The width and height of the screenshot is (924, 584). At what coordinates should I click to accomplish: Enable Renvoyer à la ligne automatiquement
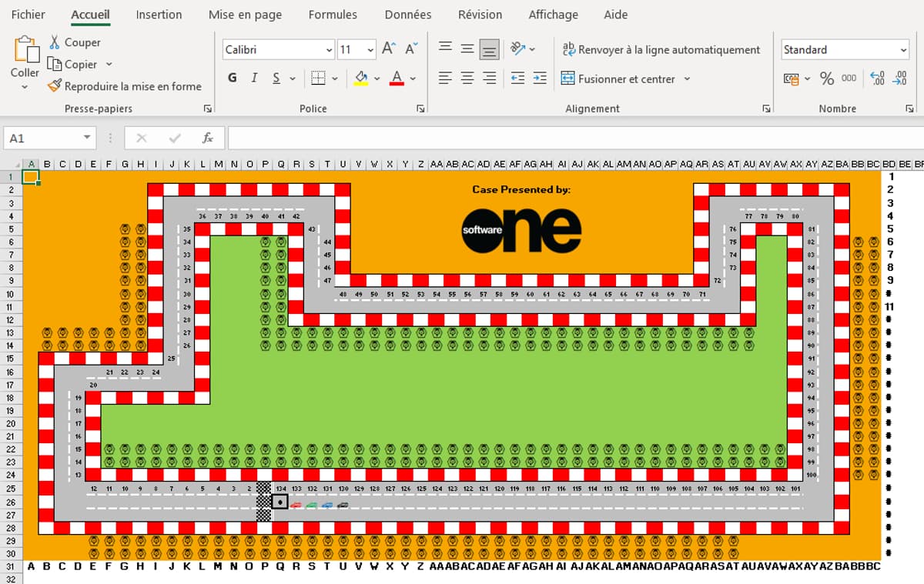(661, 49)
